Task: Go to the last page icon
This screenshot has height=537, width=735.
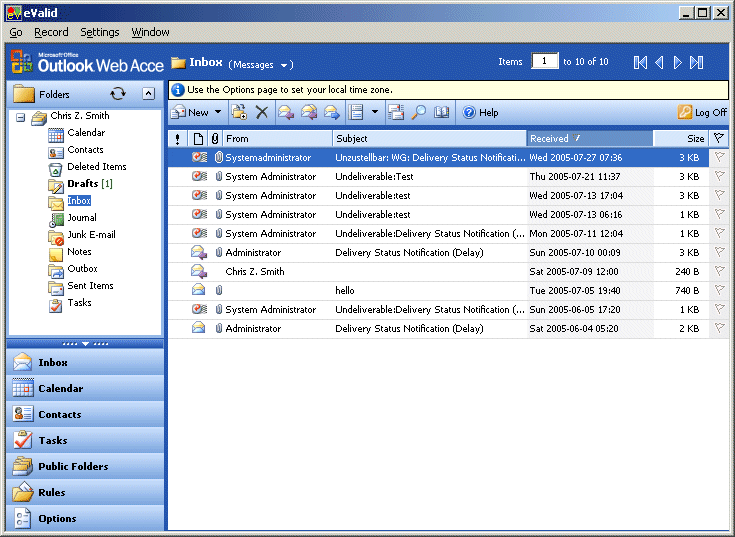Action: pyautogui.click(x=697, y=62)
